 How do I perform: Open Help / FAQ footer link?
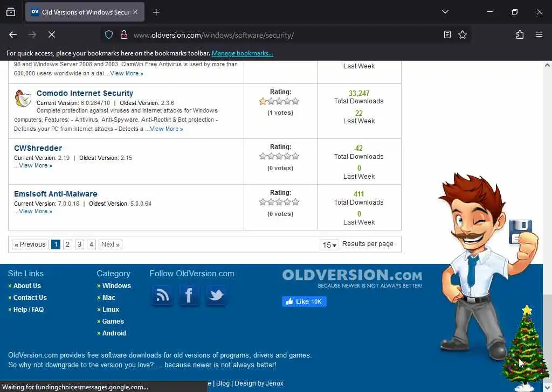tap(28, 310)
